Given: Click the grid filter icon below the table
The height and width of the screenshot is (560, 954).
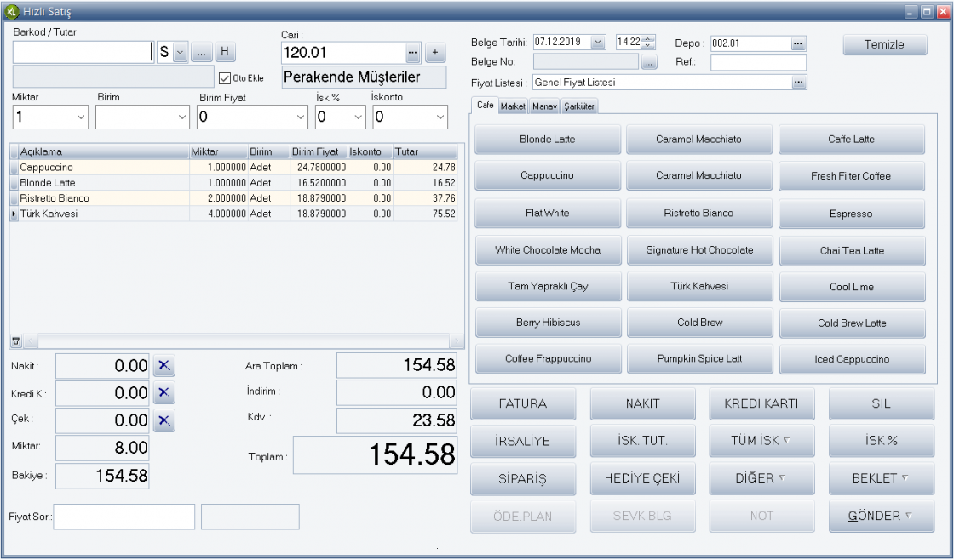Looking at the screenshot, I should (x=16, y=341).
